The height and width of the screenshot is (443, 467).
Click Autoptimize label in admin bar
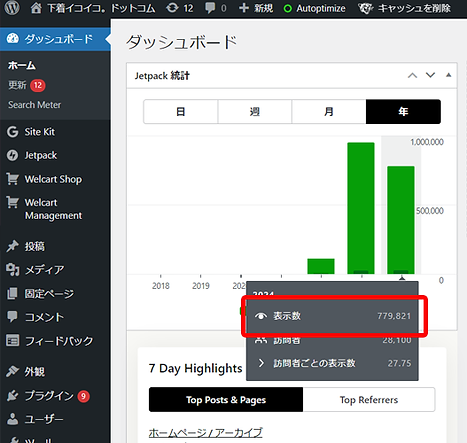click(321, 8)
